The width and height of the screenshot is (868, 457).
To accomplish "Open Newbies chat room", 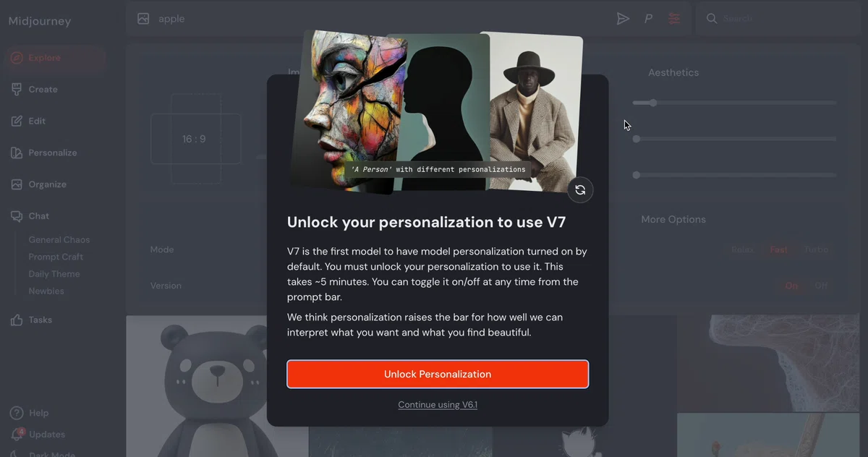I will point(46,291).
